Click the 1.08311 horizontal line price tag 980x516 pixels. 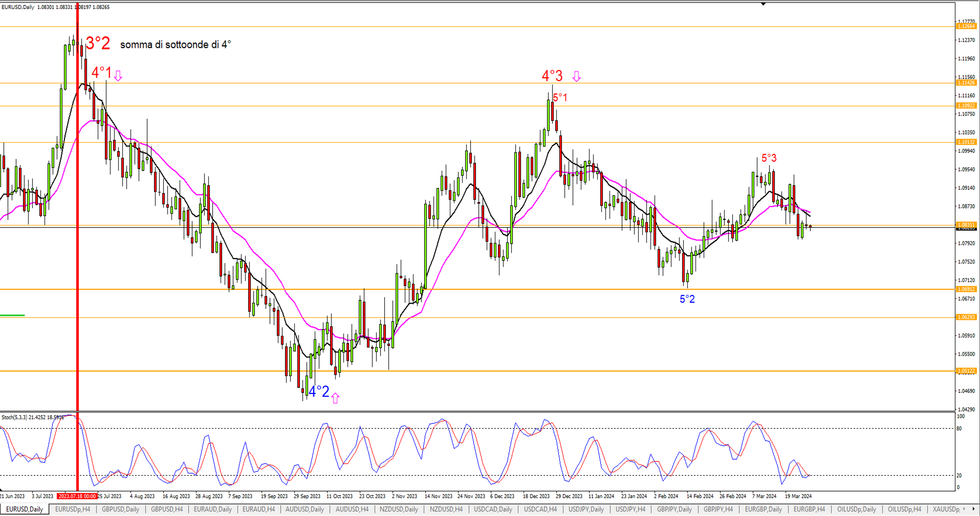(x=966, y=225)
